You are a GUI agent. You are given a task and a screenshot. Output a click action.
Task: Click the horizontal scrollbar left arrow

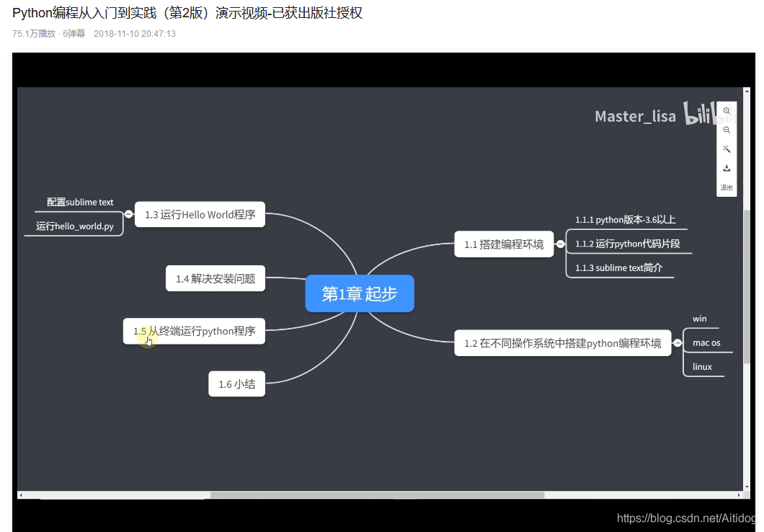pos(20,495)
